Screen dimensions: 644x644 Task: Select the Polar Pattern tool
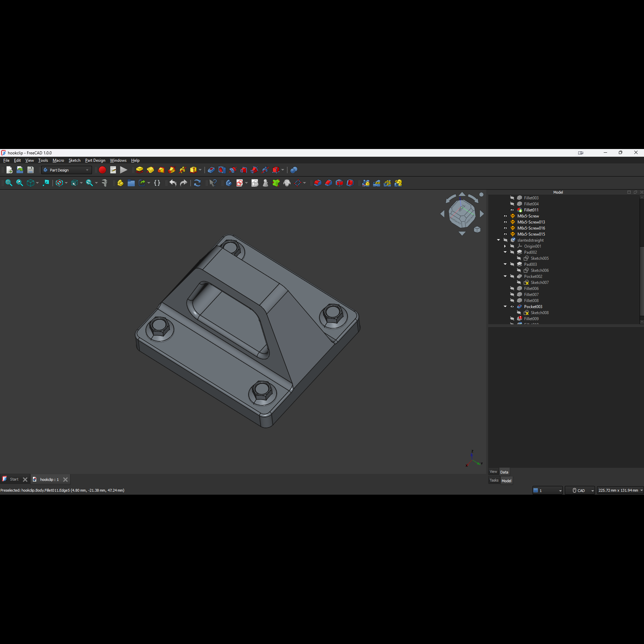(387, 183)
